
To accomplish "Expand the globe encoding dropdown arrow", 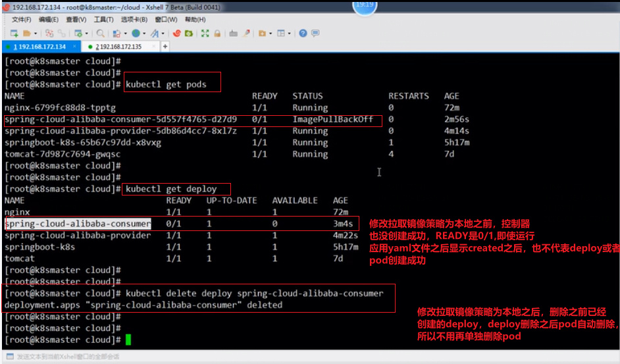I will pyautogui.click(x=144, y=34).
